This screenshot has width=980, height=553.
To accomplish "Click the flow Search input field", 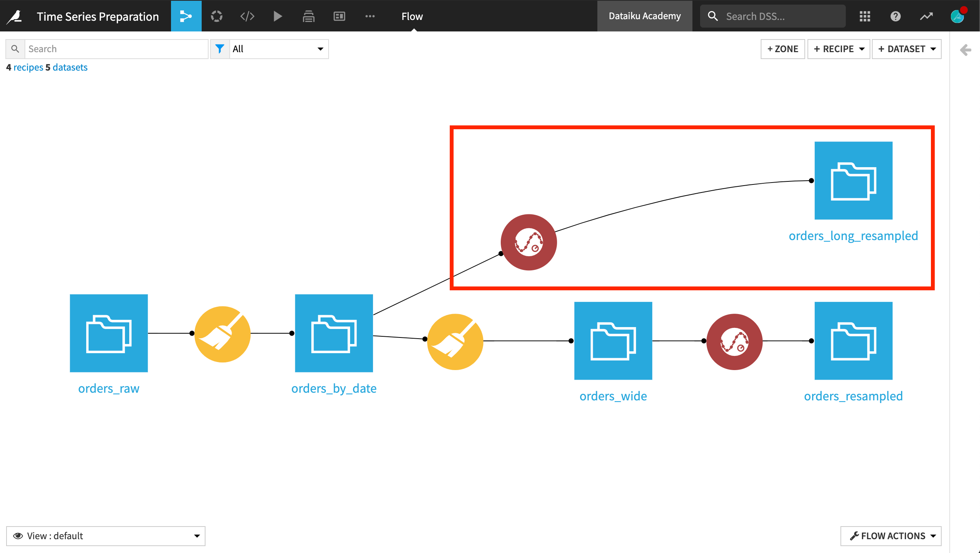I will (x=116, y=49).
